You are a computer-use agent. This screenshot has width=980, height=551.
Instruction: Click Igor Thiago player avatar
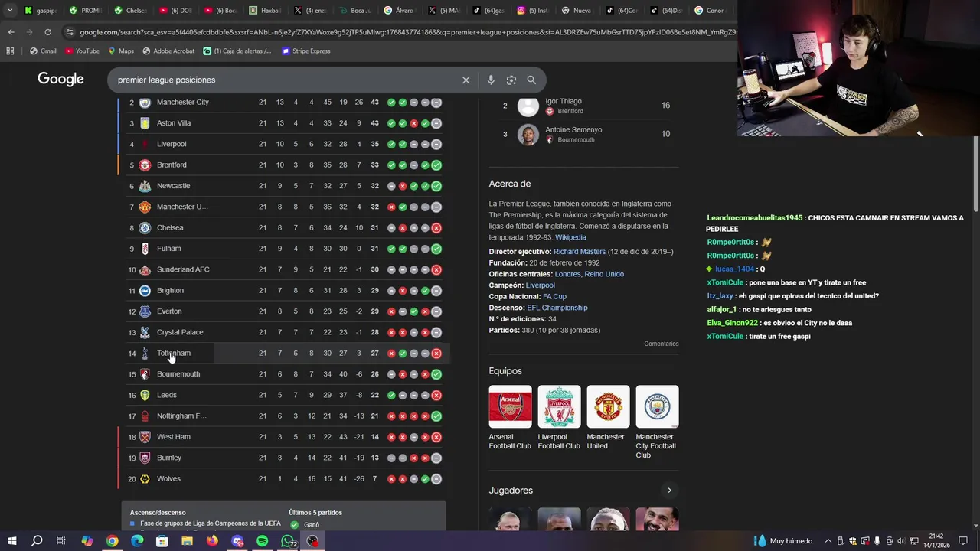click(x=528, y=106)
